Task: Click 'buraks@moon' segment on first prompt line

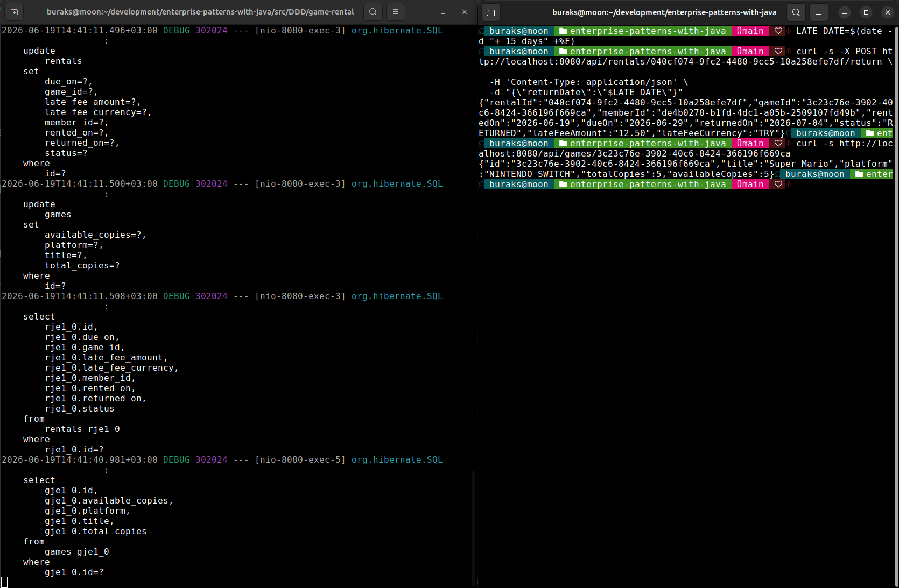Action: coord(519,31)
